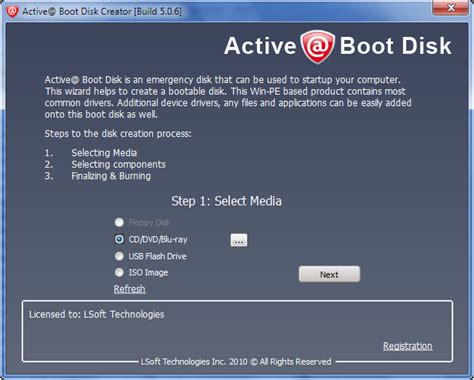This screenshot has width=474, height=380.
Task: Click the LSoft Technologies Inc. 2010 copyright text
Action: click(x=236, y=362)
